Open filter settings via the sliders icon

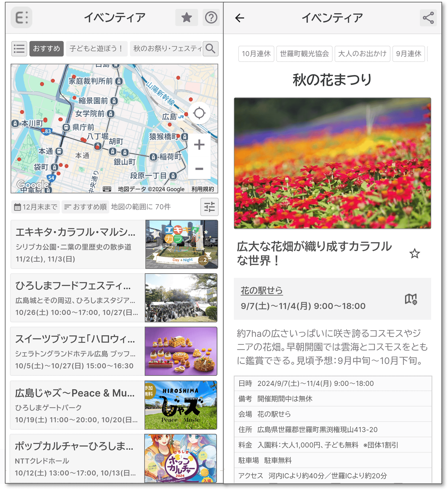(x=209, y=207)
